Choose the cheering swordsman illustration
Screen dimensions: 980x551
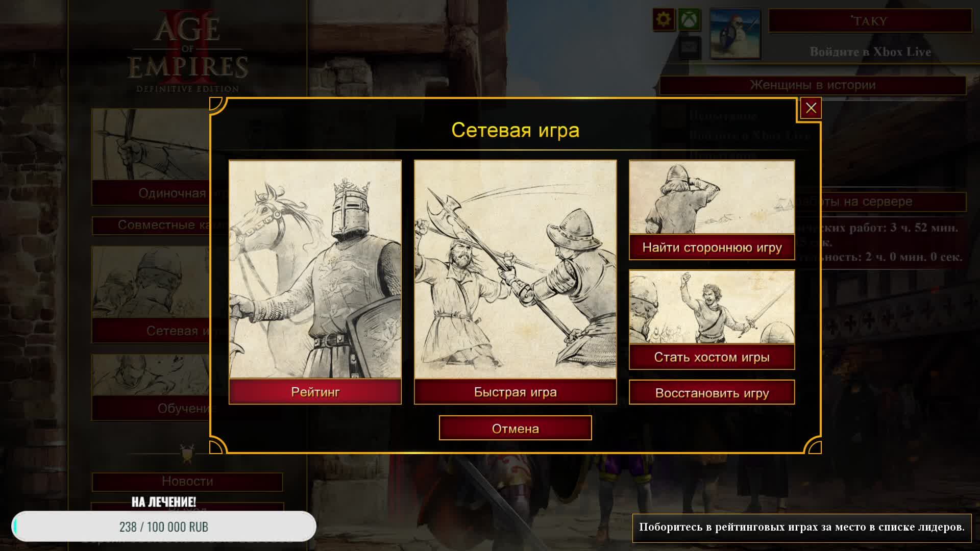(712, 307)
